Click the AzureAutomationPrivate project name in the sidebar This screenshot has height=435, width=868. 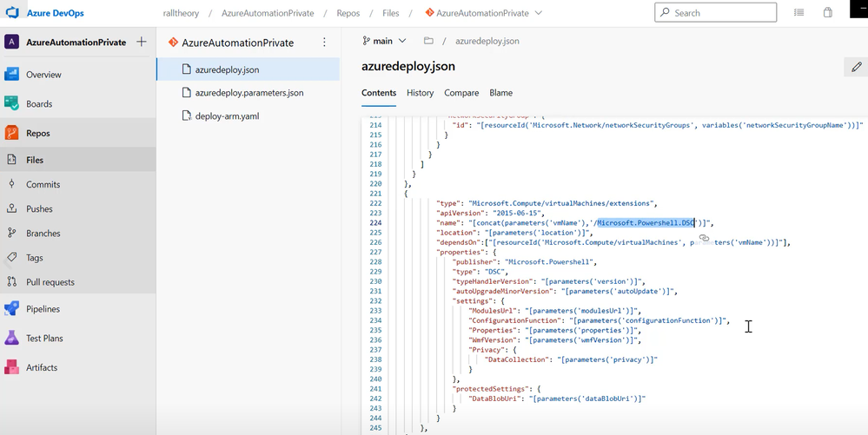click(x=76, y=42)
